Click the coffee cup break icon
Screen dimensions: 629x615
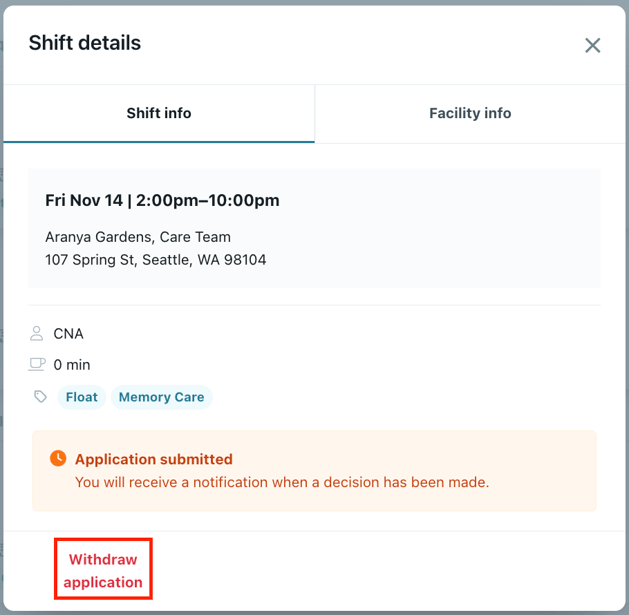pos(37,364)
